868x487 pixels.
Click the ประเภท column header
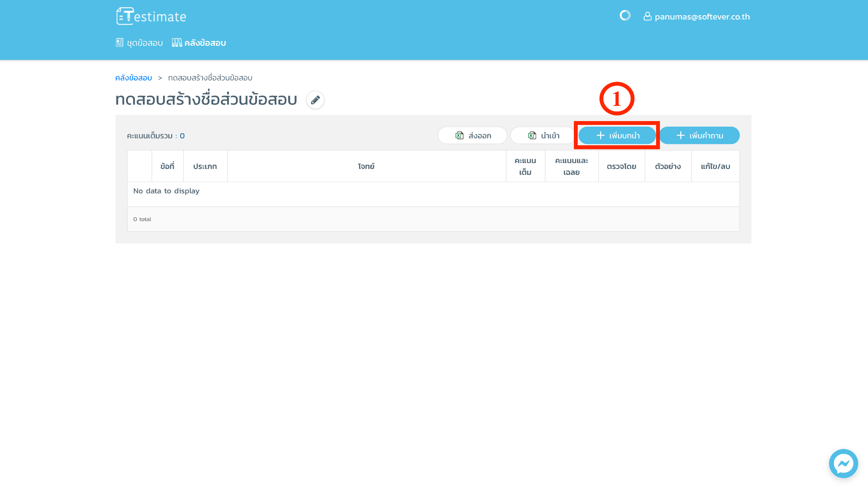click(205, 166)
